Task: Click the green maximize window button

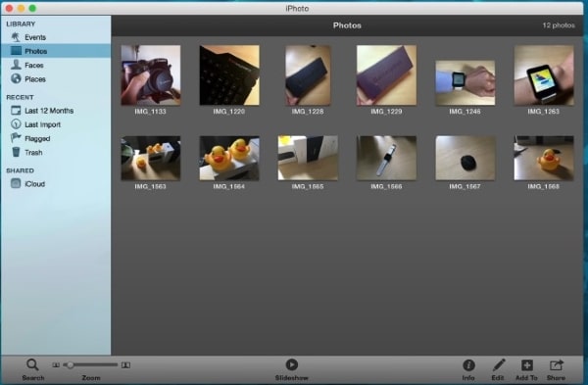Action: point(32,8)
